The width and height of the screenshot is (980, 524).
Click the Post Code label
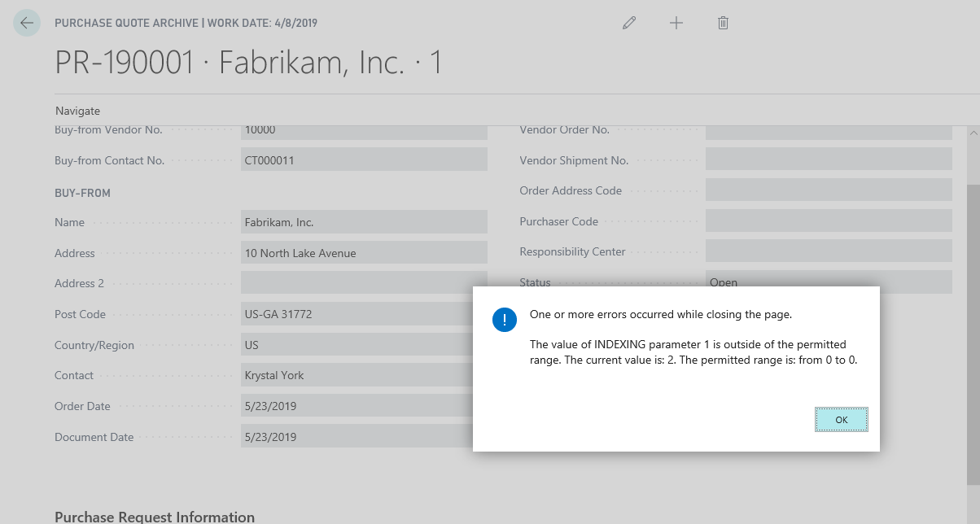click(80, 314)
